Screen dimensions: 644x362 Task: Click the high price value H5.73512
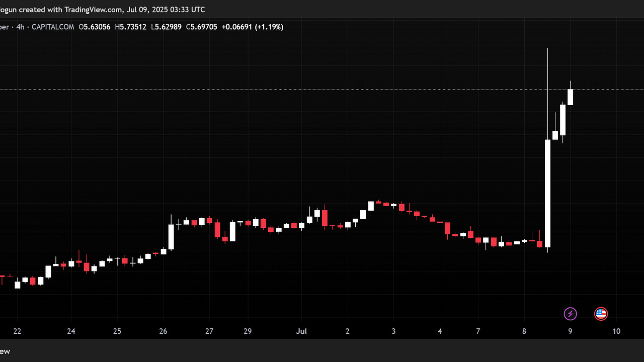tap(131, 27)
